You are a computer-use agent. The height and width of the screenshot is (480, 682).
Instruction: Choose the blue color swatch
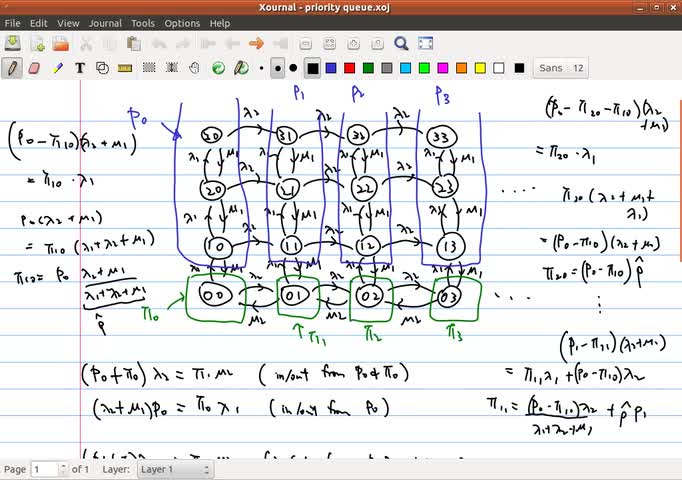[x=331, y=68]
